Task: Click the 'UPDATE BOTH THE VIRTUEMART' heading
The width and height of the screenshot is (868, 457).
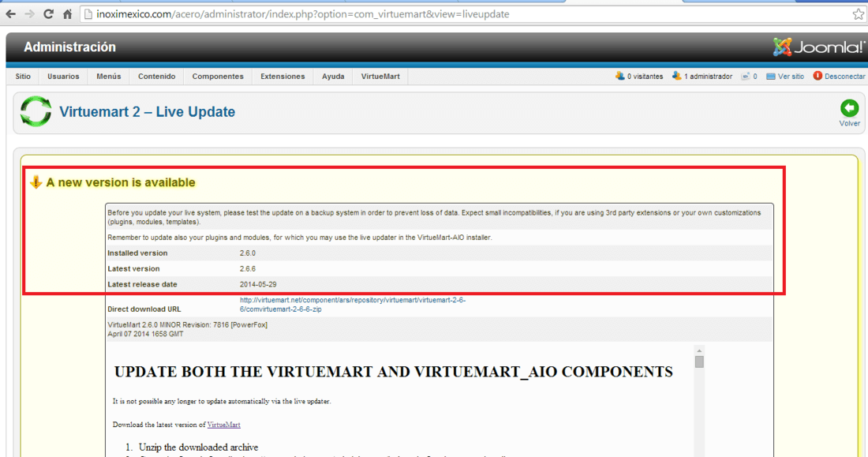Action: pos(394,372)
